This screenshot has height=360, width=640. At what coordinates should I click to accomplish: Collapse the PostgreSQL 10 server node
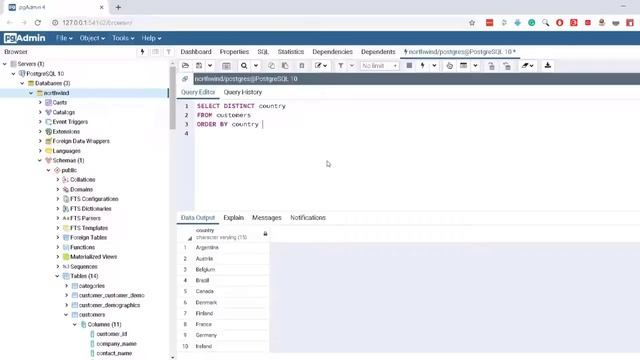click(x=13, y=74)
